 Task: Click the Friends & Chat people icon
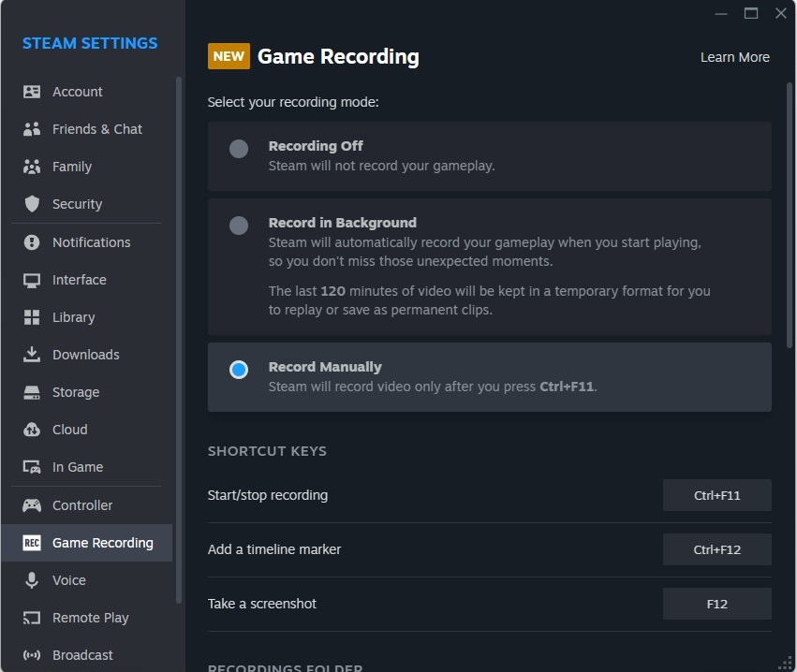[x=32, y=129]
